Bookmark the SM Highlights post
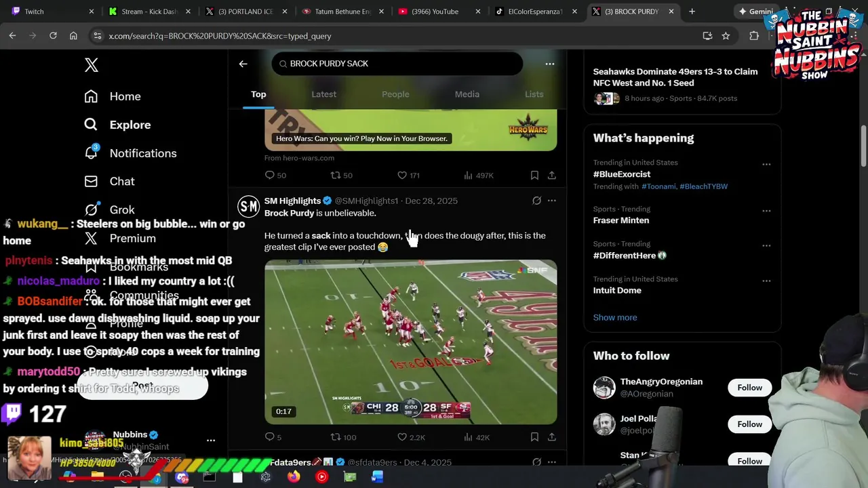868x488 pixels. coord(534,437)
